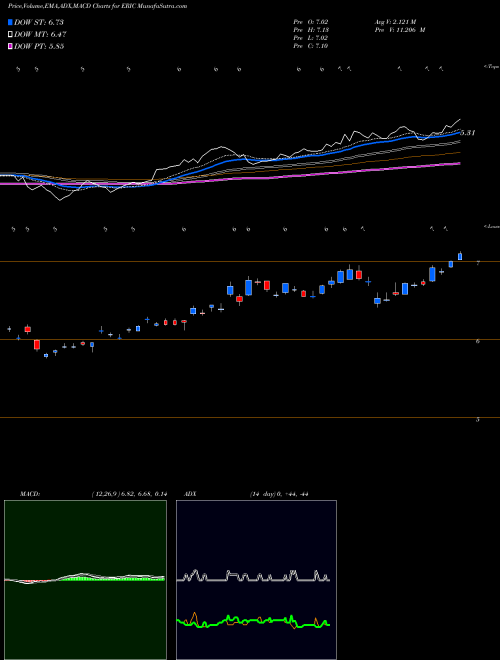500x660 pixels.
Task: Click the '<Lows' marker label
Action: click(492, 227)
